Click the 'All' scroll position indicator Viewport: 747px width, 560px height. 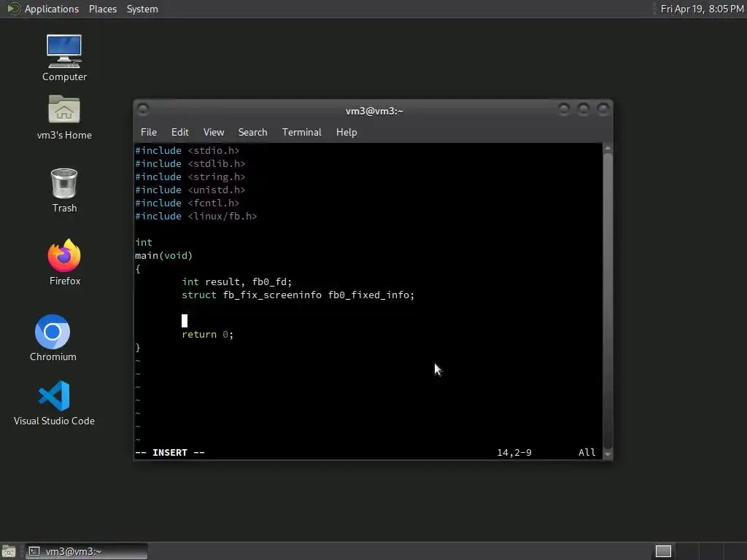pyautogui.click(x=587, y=452)
